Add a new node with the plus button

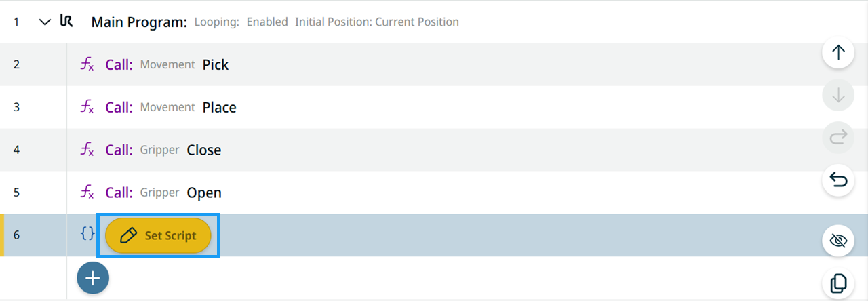(x=93, y=278)
